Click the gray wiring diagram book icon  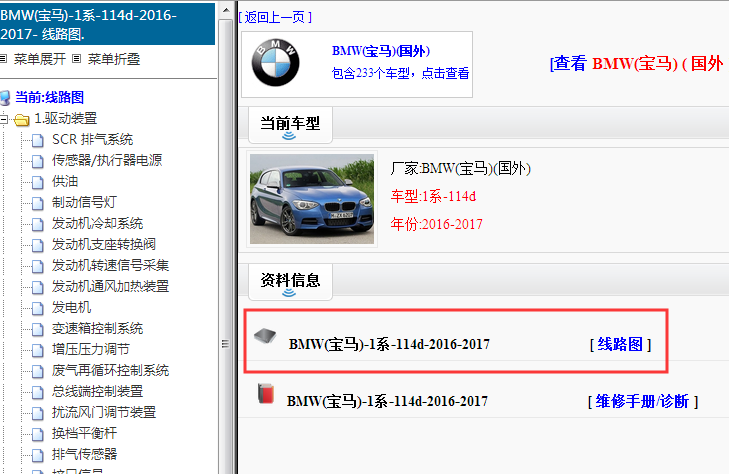[265, 336]
